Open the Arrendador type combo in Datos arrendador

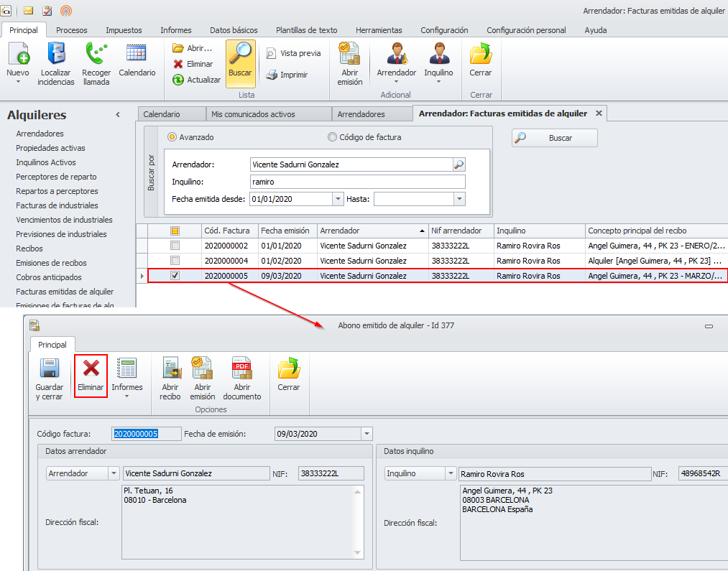[x=114, y=473]
